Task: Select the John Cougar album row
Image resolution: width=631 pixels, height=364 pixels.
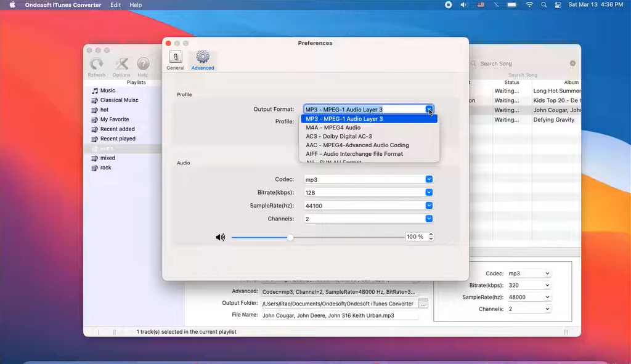Action: point(557,110)
